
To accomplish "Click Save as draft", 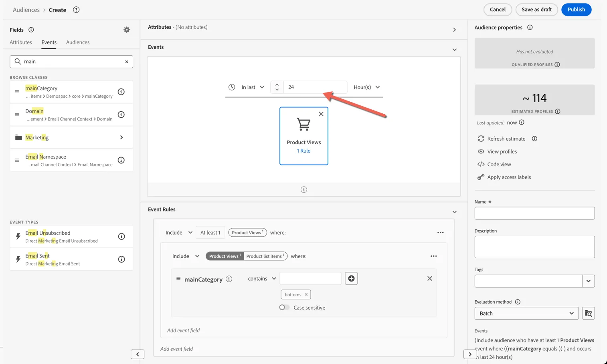I will [x=536, y=10].
